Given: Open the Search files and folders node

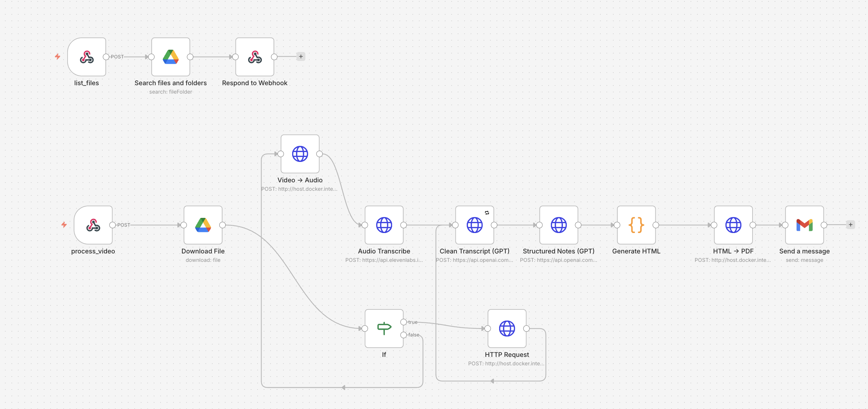Looking at the screenshot, I should coord(171,57).
